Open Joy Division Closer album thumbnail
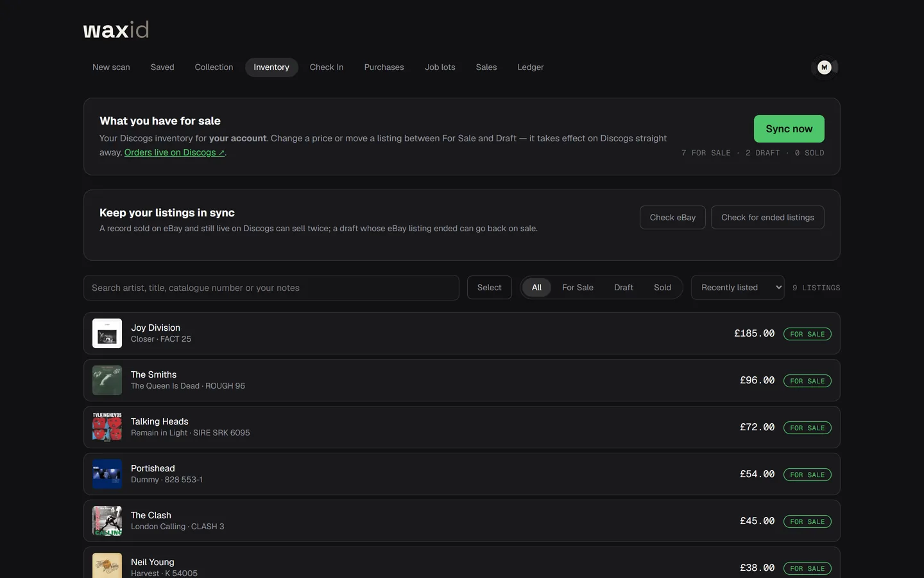Viewport: 924px width, 578px height. tap(107, 333)
